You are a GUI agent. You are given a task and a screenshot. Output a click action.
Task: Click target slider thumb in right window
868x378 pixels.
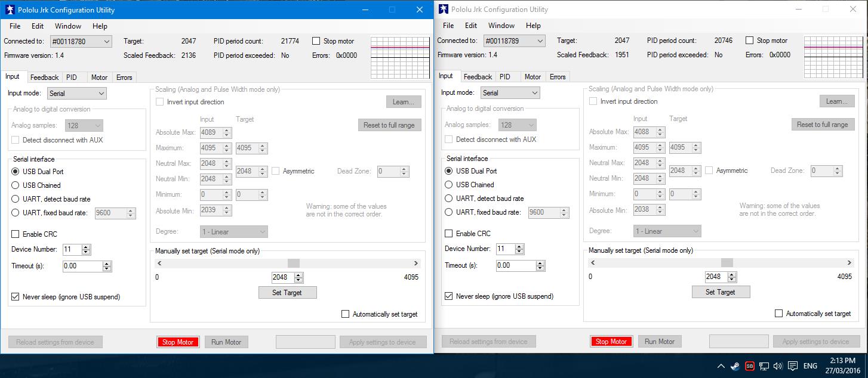tap(727, 263)
